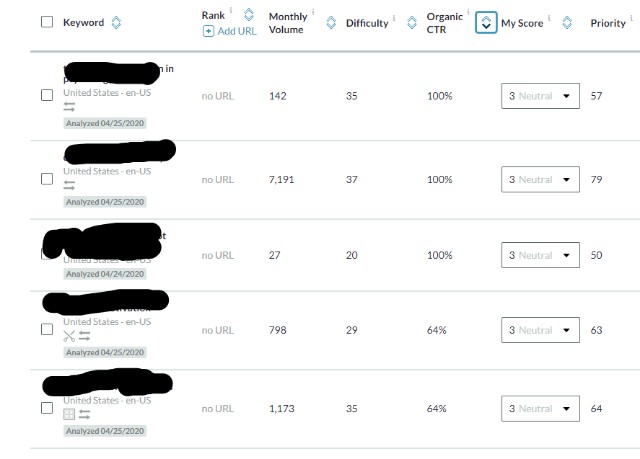This screenshot has height=459, width=640.
Task: Click the highlighted Organic CTR sort icon
Action: coord(486,22)
